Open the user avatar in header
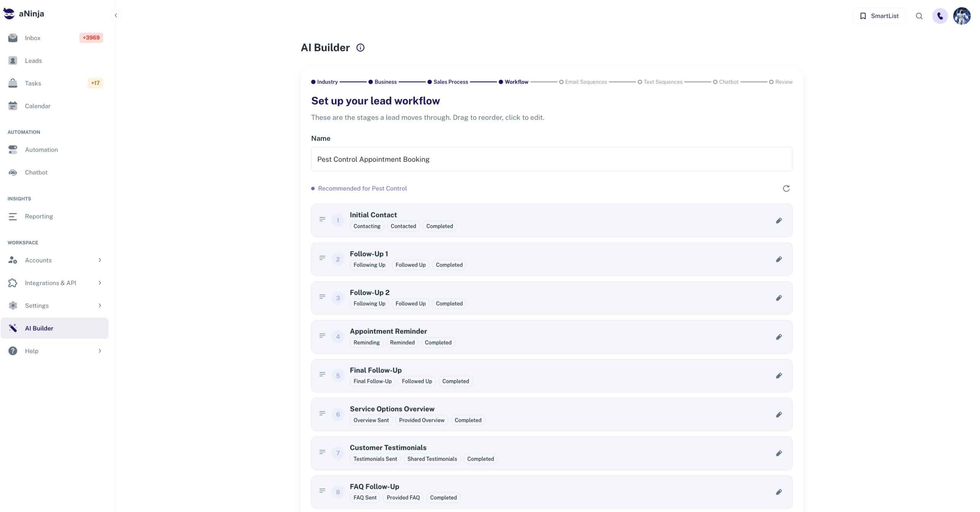 click(962, 16)
